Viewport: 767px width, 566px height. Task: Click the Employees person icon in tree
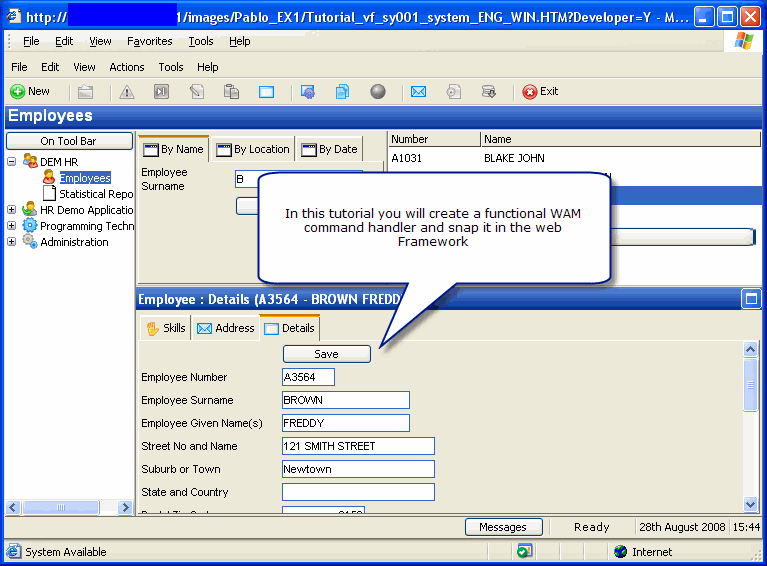48,177
